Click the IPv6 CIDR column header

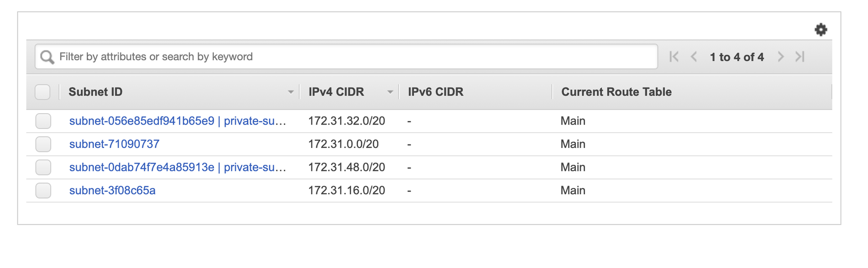[435, 92]
